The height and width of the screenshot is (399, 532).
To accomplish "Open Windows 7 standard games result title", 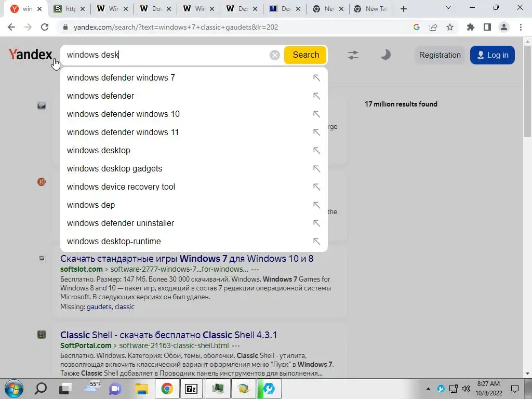I will pyautogui.click(x=187, y=259).
